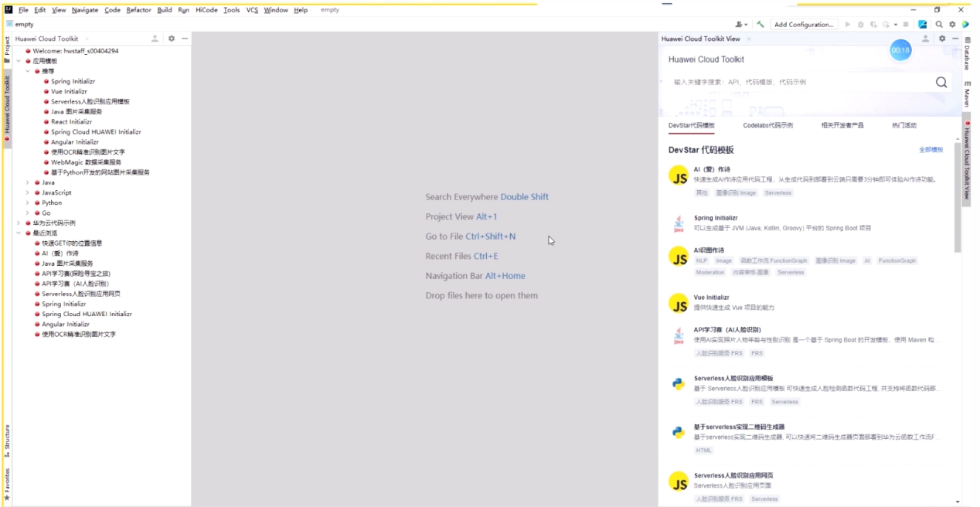The image size is (980, 507).
Task: Click the 全部模板 link
Action: click(x=931, y=150)
